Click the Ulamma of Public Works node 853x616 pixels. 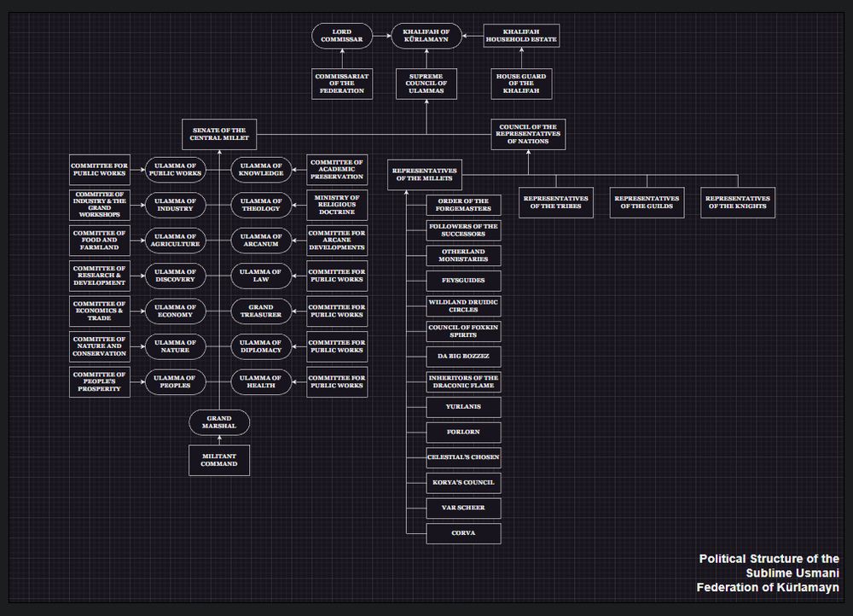[x=175, y=170]
